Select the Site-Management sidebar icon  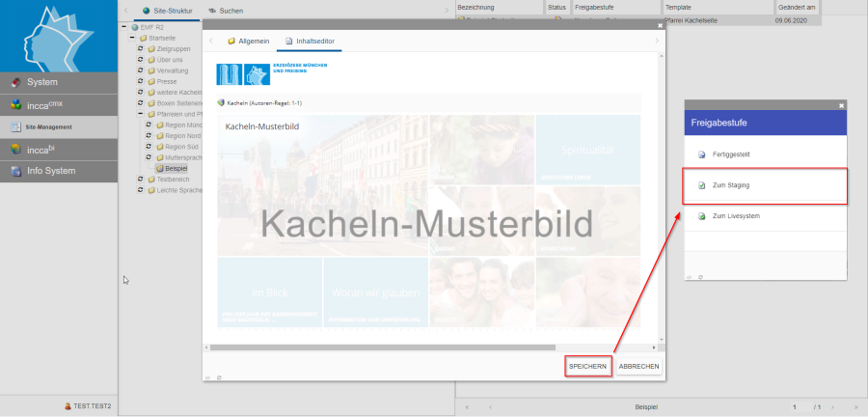tap(15, 126)
